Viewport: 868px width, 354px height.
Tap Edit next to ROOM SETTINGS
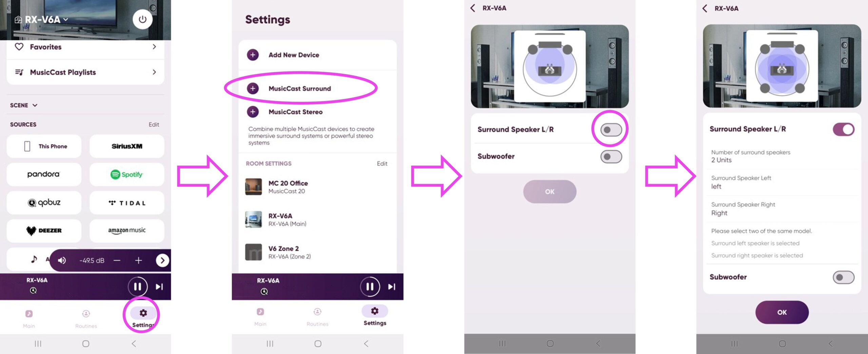click(382, 164)
